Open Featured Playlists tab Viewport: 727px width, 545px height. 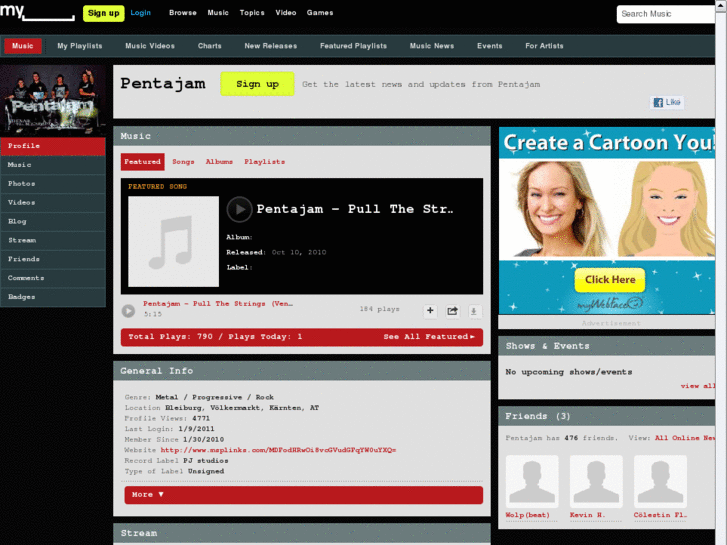(x=353, y=46)
